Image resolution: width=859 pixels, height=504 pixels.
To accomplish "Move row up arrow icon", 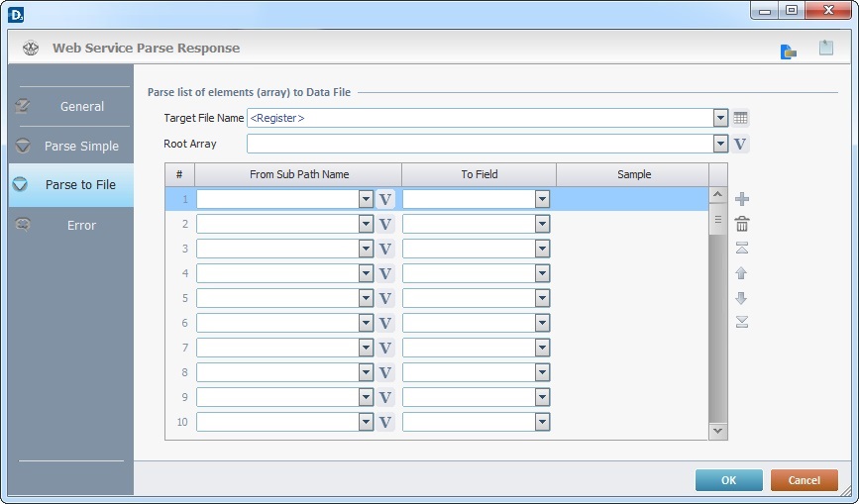I will tap(741, 272).
